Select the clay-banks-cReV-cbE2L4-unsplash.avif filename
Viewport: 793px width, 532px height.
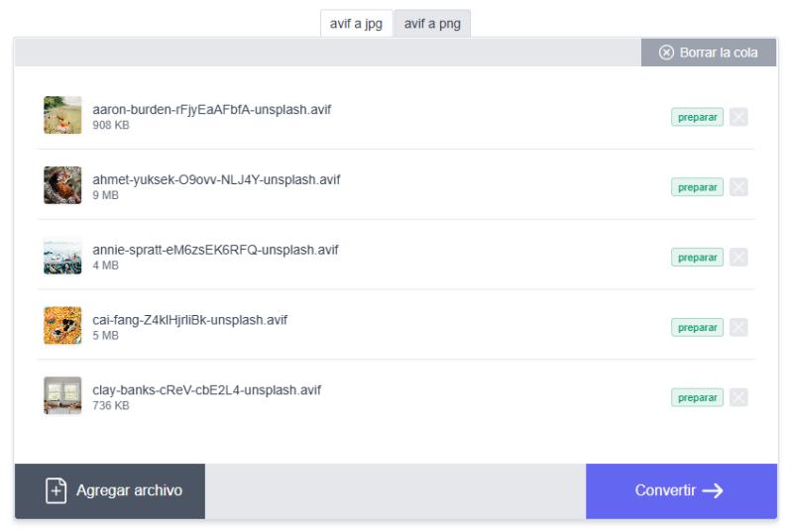coord(206,389)
